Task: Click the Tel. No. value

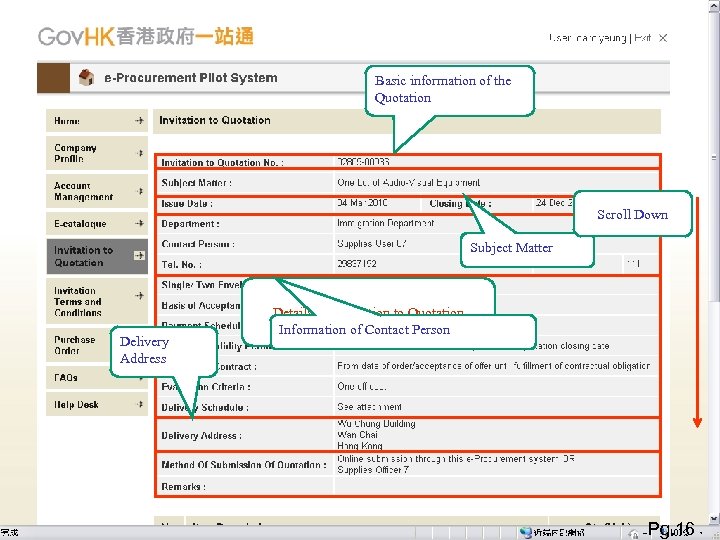Action: [x=357, y=264]
